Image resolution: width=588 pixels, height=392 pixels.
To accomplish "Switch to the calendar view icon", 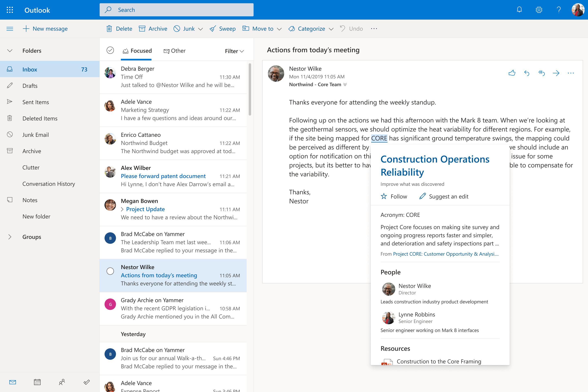I will [37, 382].
